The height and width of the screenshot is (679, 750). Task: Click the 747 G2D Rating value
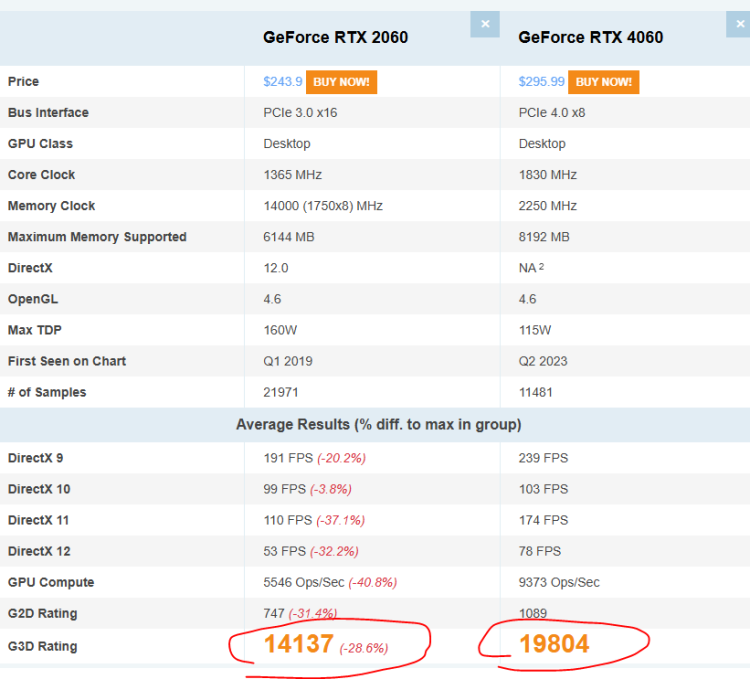coord(274,613)
